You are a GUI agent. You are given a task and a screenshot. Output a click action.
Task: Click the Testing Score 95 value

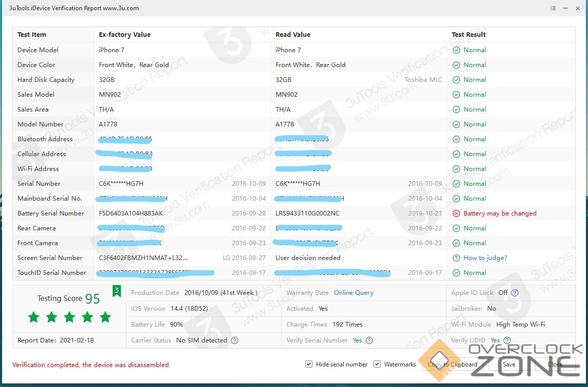pyautogui.click(x=92, y=299)
